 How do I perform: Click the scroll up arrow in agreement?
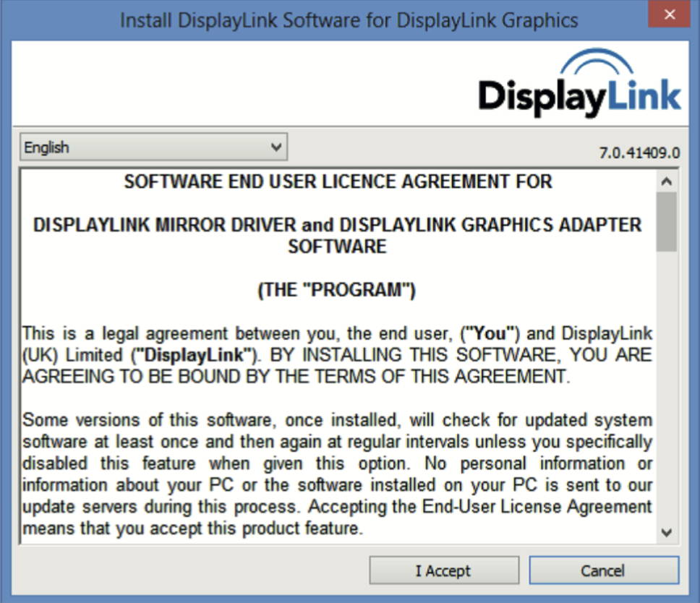[x=667, y=181]
